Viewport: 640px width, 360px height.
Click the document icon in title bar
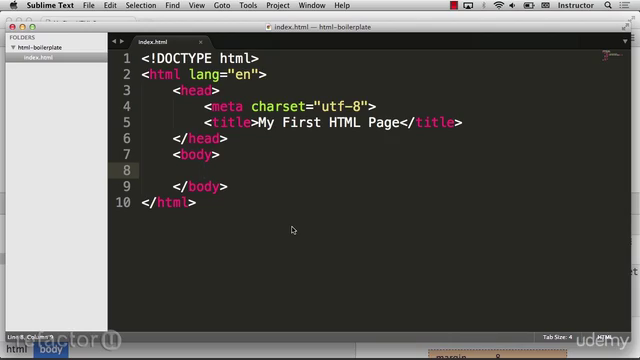coord(268,27)
